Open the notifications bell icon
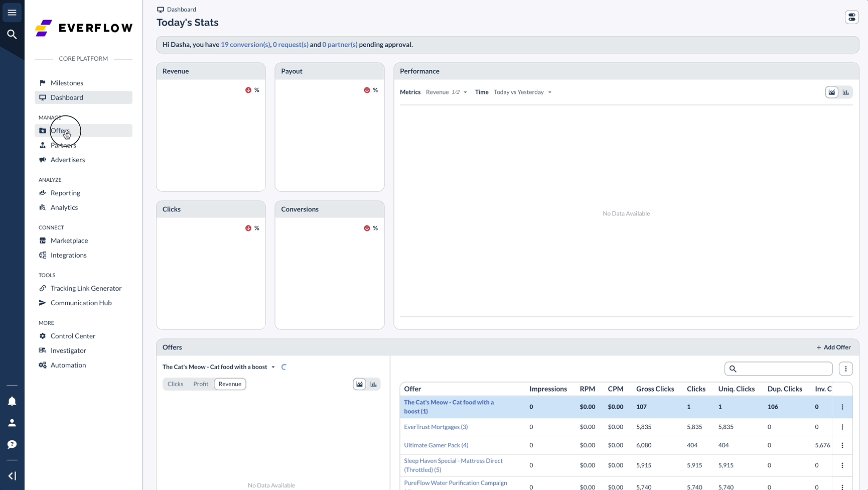 pos(12,401)
